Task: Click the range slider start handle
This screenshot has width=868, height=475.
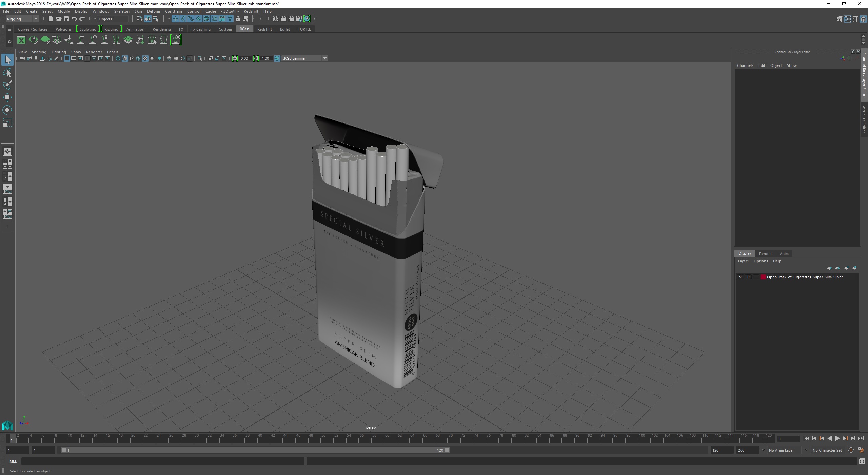Action: tap(64, 450)
